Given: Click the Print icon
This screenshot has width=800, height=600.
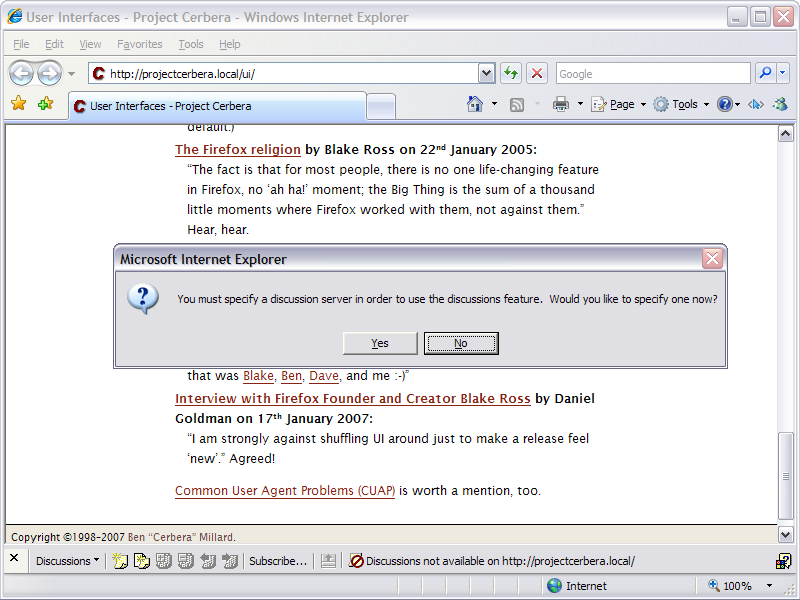Looking at the screenshot, I should [561, 104].
